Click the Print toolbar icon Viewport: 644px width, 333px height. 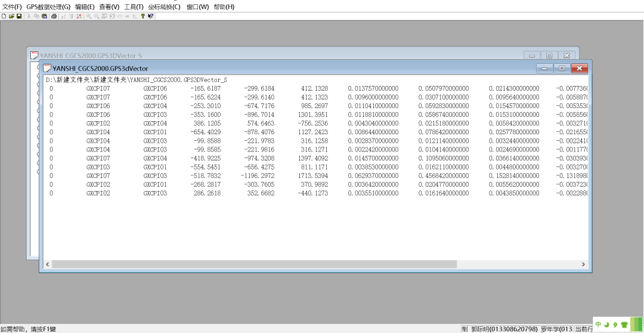pyautogui.click(x=54, y=16)
